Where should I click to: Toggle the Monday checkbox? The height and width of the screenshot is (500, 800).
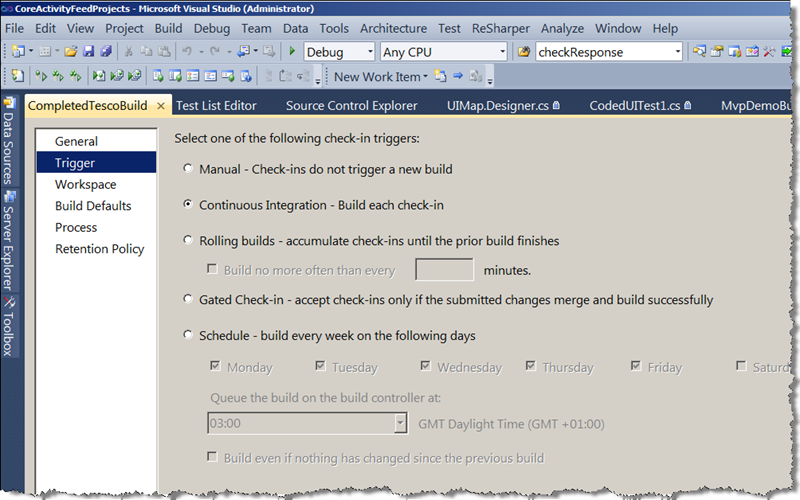pyautogui.click(x=215, y=366)
